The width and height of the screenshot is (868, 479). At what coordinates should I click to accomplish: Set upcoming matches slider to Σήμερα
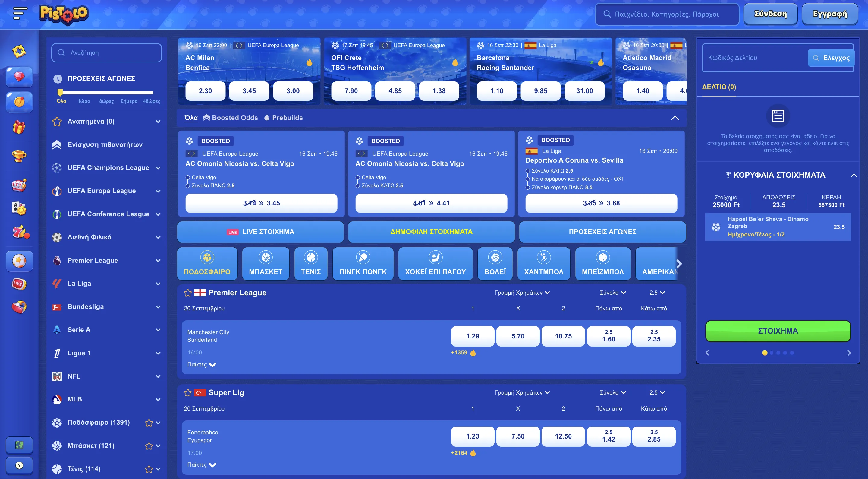click(x=129, y=101)
